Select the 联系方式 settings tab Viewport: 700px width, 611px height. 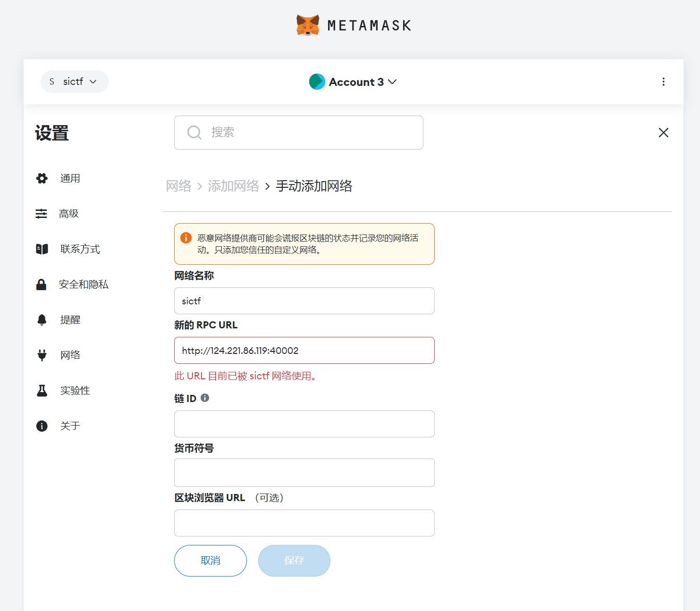pyautogui.click(x=80, y=249)
